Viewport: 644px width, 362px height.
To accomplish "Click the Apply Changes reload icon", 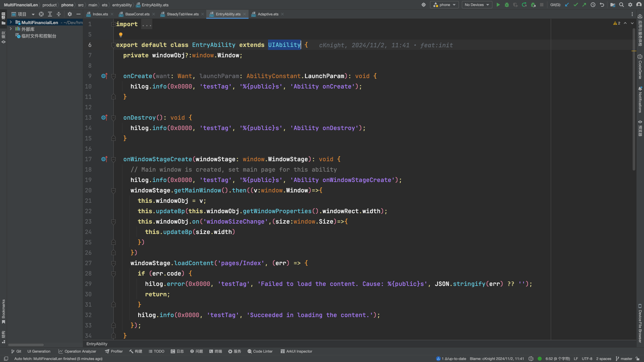I will pyautogui.click(x=524, y=5).
